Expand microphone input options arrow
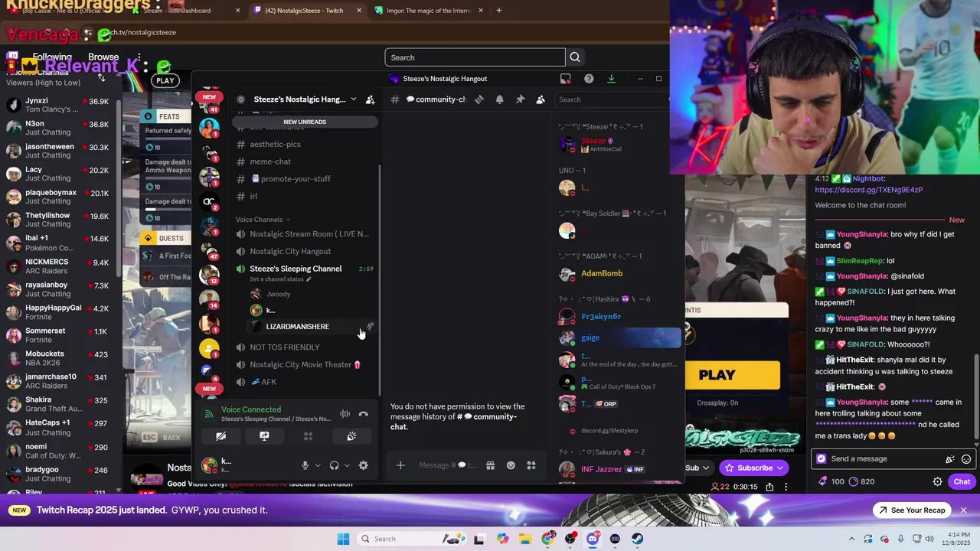Viewport: 980px width, 551px height. 318,465
